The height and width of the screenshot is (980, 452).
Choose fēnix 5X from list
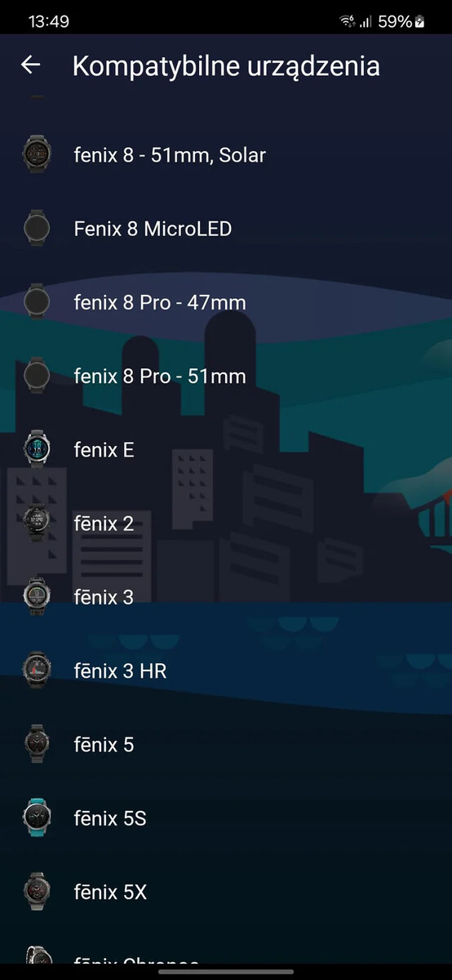pos(226,892)
